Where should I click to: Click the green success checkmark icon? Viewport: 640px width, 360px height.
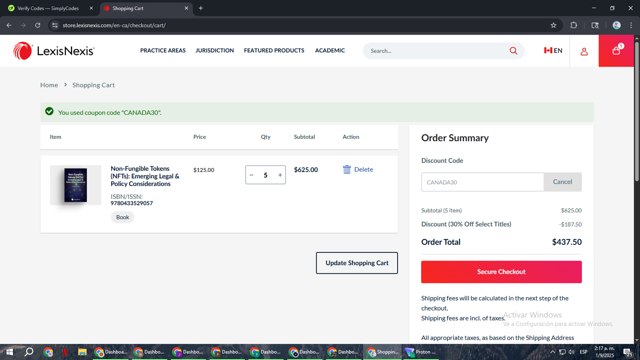49,111
